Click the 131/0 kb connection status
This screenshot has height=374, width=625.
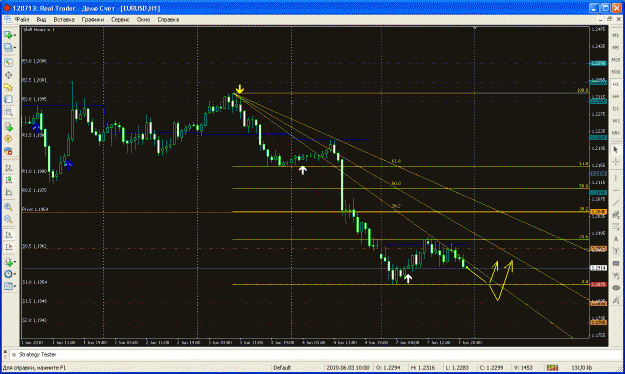click(x=582, y=368)
